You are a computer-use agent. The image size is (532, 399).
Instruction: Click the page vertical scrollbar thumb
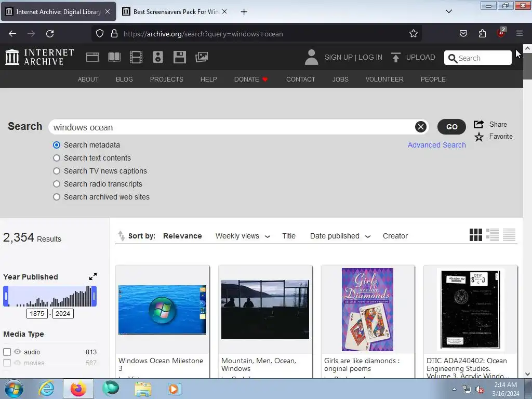point(527,66)
